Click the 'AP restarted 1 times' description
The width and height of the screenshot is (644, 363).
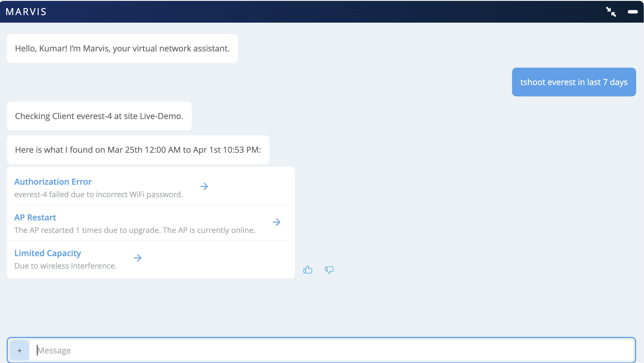(135, 230)
